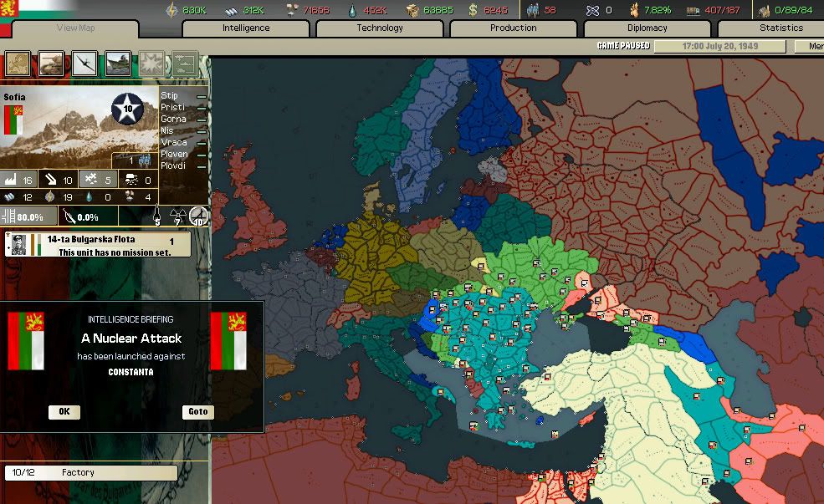Viewport: 824px width, 504px height.
Task: Select the air units map mode aircraft icon
Action: 84,62
